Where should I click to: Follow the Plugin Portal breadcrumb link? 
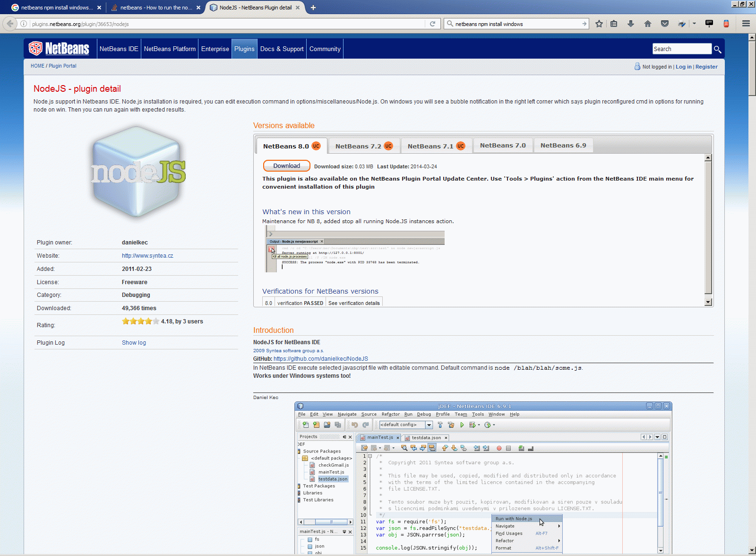pyautogui.click(x=62, y=66)
